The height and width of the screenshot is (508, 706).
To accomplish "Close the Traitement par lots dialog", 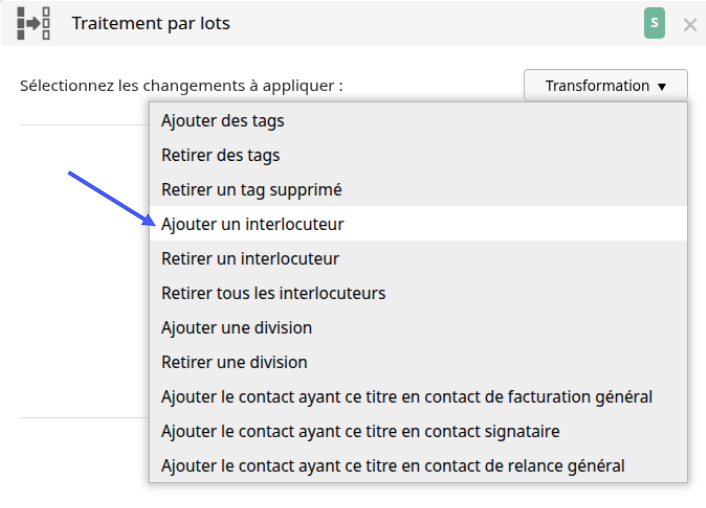I will pos(690,25).
